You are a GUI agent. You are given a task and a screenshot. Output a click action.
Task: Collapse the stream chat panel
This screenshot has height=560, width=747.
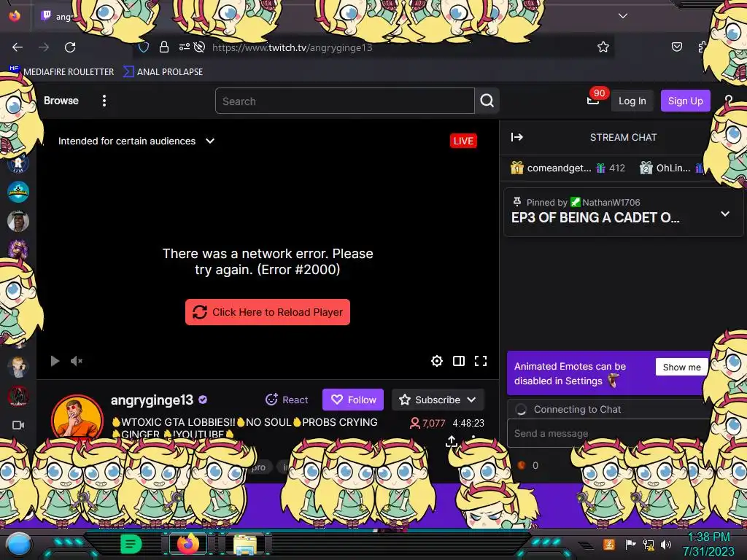(517, 137)
